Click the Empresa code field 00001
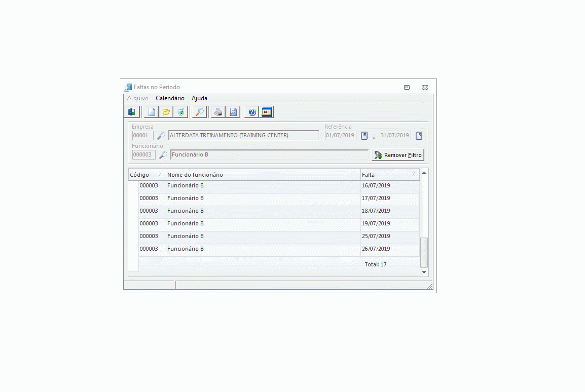 point(142,136)
